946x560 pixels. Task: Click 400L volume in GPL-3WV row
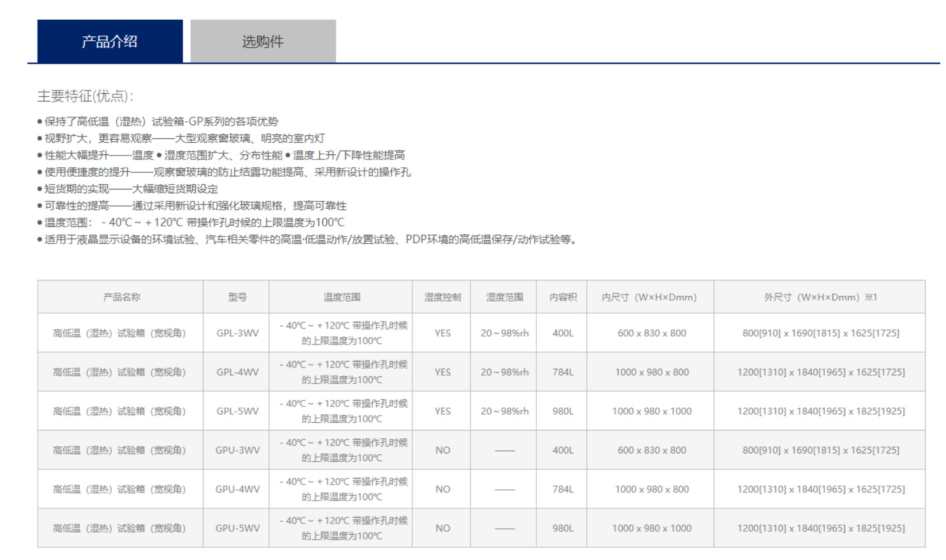click(x=562, y=333)
